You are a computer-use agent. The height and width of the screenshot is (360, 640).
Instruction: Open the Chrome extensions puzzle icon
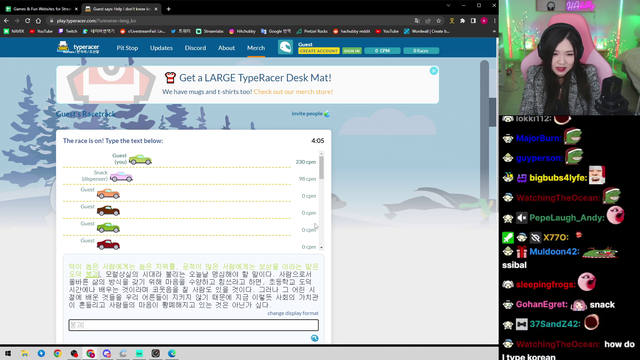(x=462, y=21)
